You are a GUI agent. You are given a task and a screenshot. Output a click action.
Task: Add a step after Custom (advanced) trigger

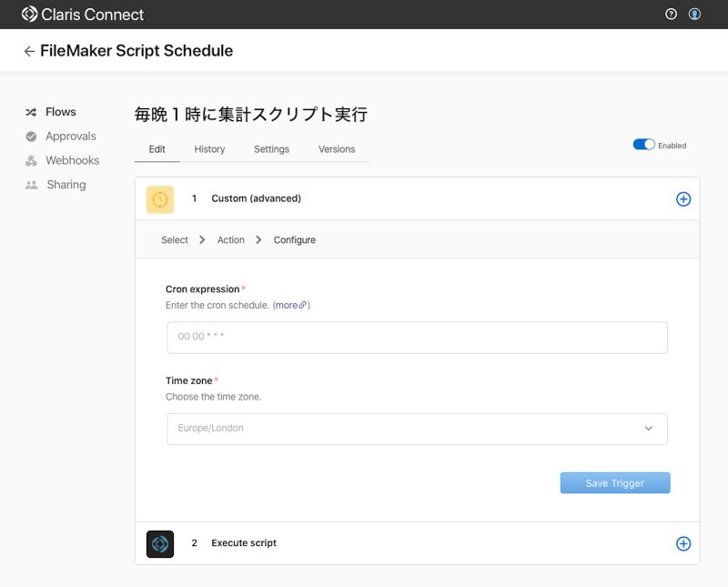[683, 199]
